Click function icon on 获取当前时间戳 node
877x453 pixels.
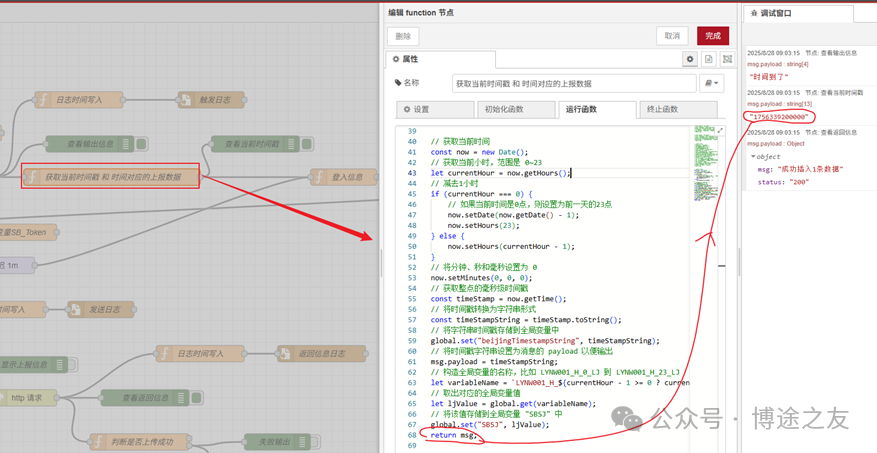click(x=32, y=177)
